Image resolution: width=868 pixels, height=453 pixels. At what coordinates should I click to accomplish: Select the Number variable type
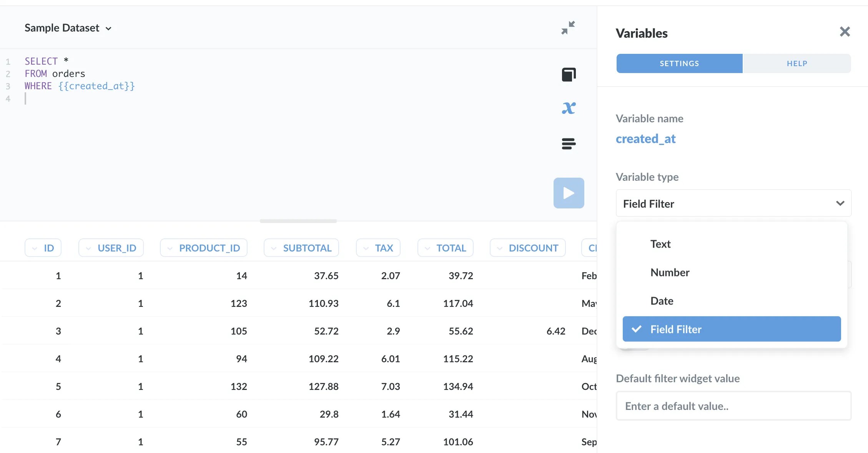click(x=670, y=273)
